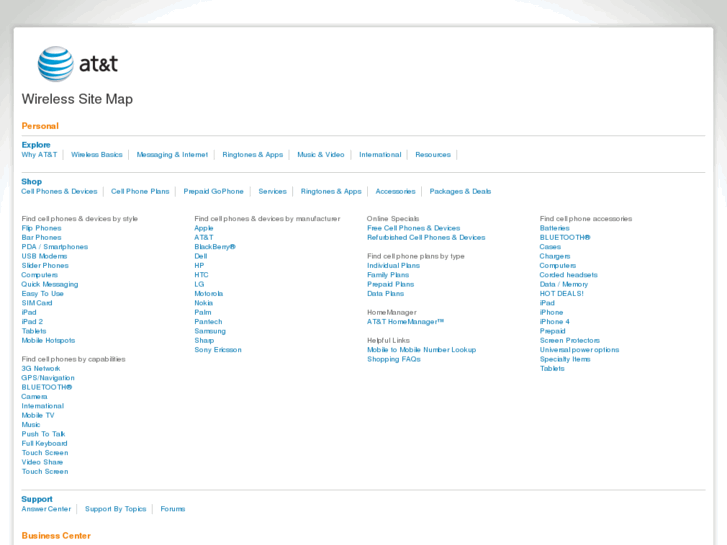Open the Resources link

(433, 154)
